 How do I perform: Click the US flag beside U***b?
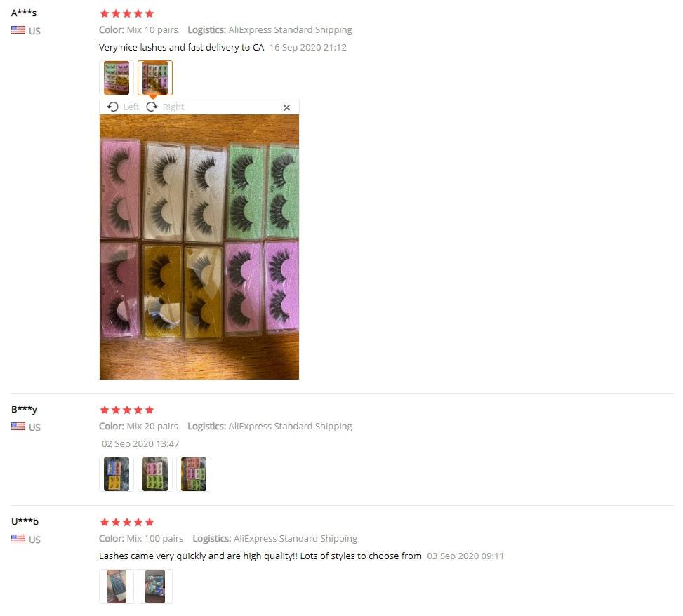18,539
